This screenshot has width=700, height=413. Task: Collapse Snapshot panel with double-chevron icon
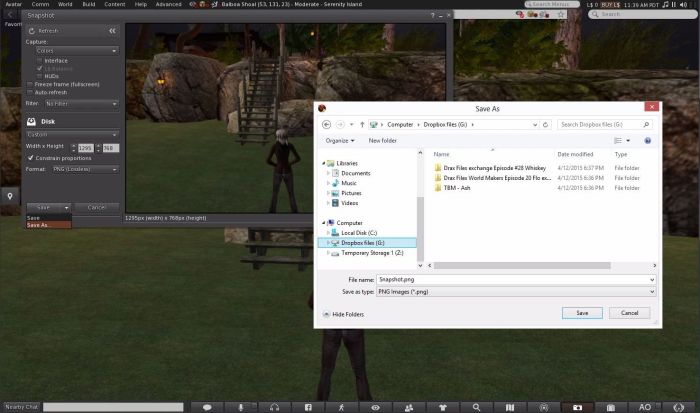point(112,31)
